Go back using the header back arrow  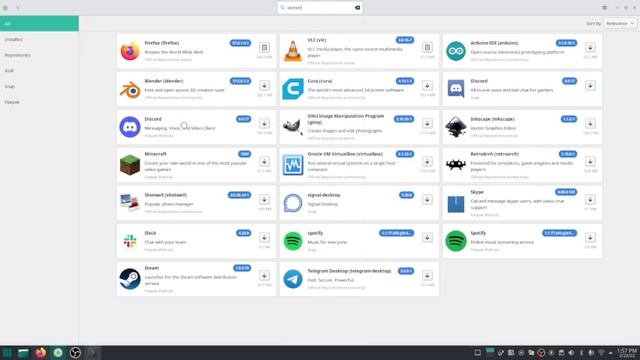point(18,7)
